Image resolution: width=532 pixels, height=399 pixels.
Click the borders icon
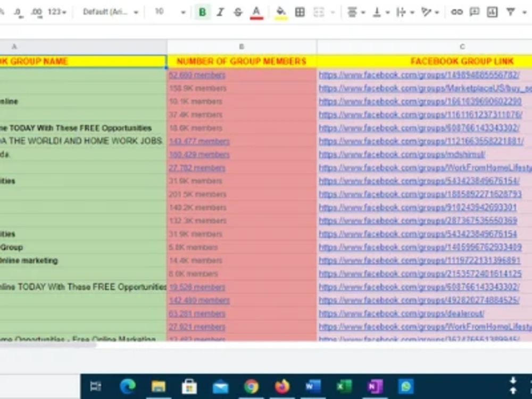click(x=300, y=13)
